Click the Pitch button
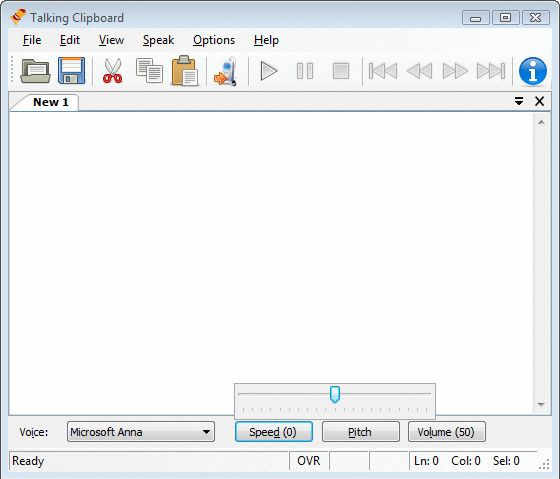Screen dimensions: 560x479 pyautogui.click(x=360, y=432)
